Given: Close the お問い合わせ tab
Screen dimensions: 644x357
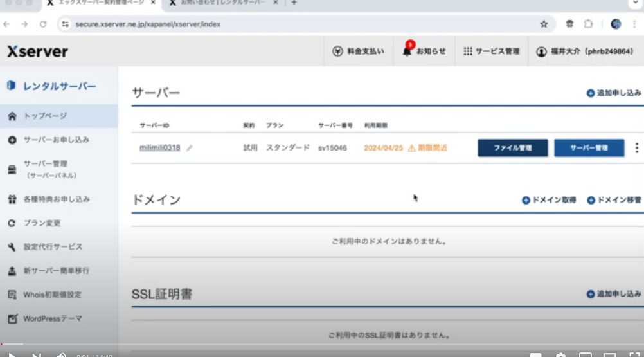Looking at the screenshot, I should tap(276, 3).
